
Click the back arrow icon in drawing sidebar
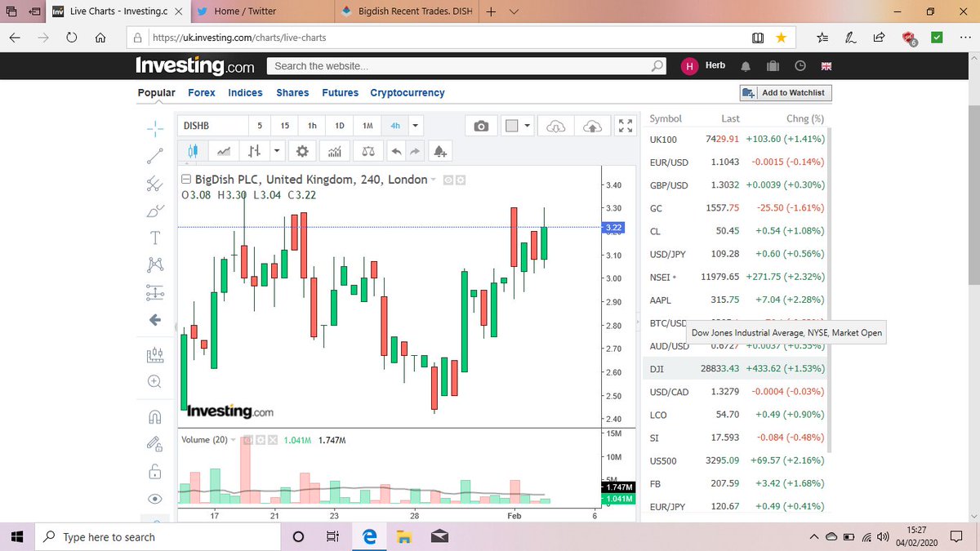[x=154, y=319]
